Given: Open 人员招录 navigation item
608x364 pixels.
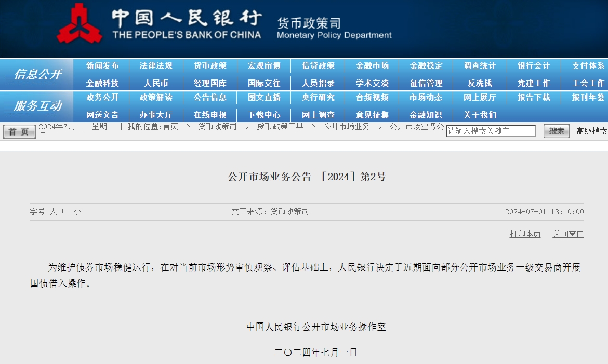Looking at the screenshot, I should tap(318, 84).
